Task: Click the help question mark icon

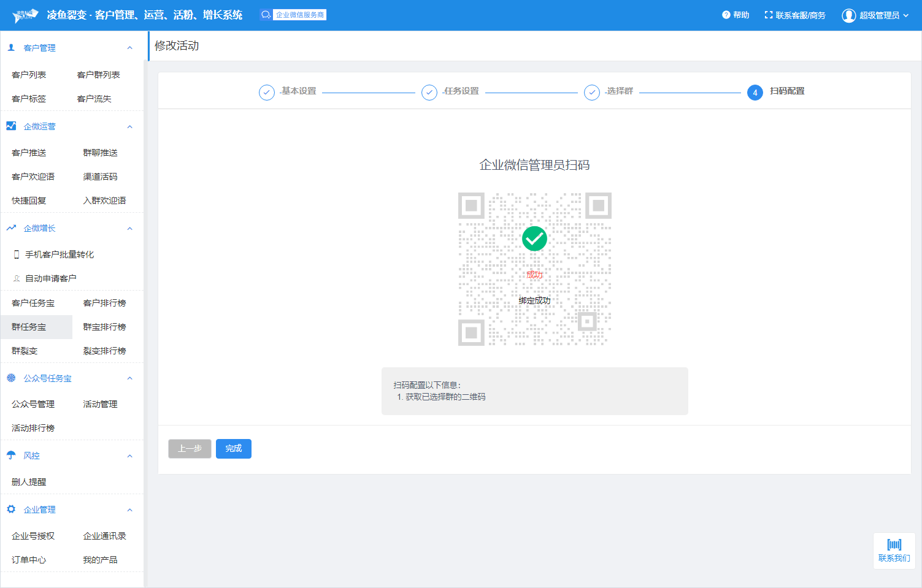Action: (726, 15)
